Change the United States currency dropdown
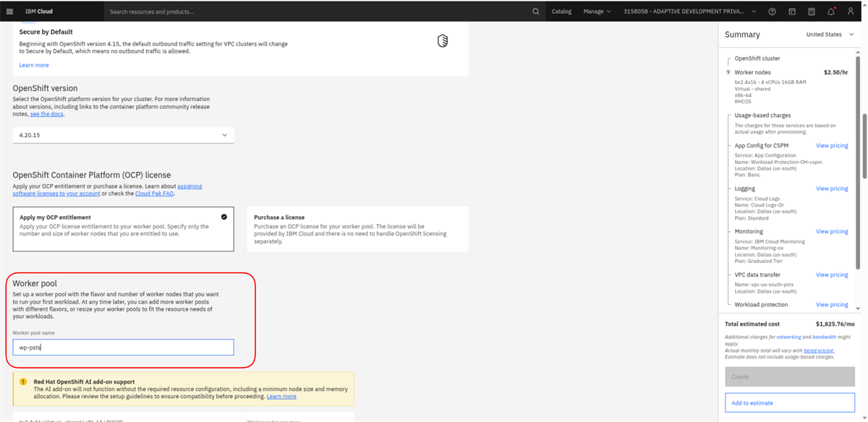The width and height of the screenshot is (868, 422). [830, 35]
